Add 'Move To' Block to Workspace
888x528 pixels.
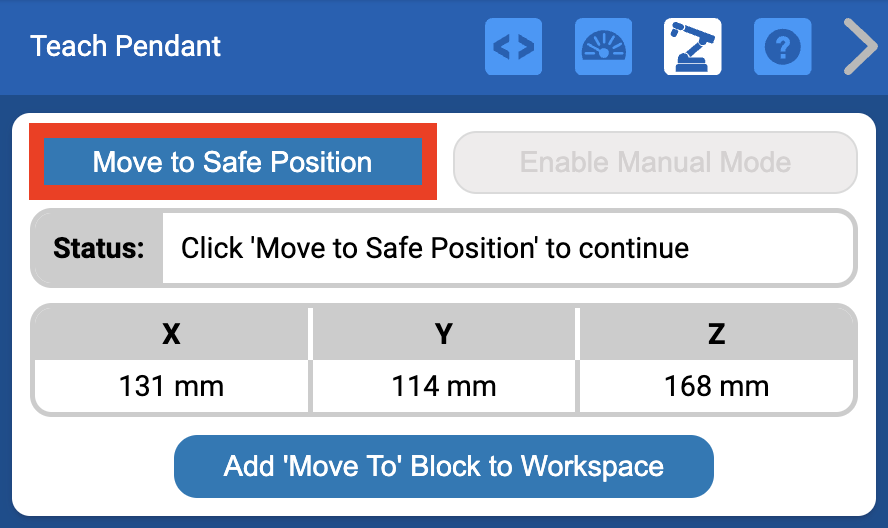tap(443, 466)
